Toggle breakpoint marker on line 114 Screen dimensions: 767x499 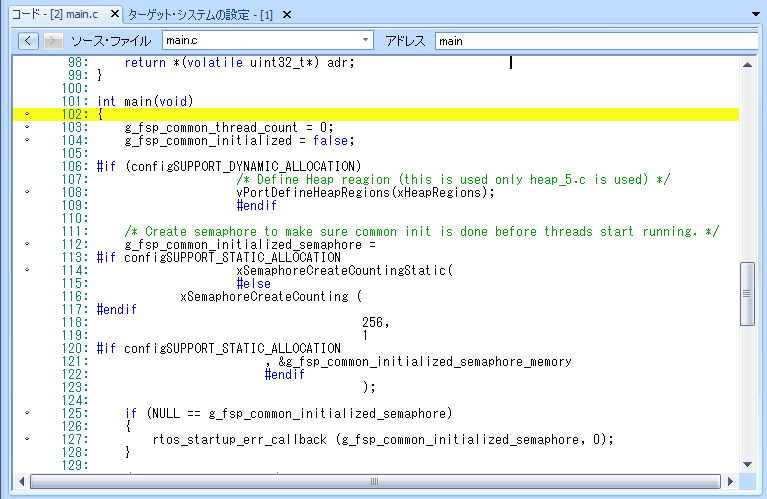tap(27, 270)
